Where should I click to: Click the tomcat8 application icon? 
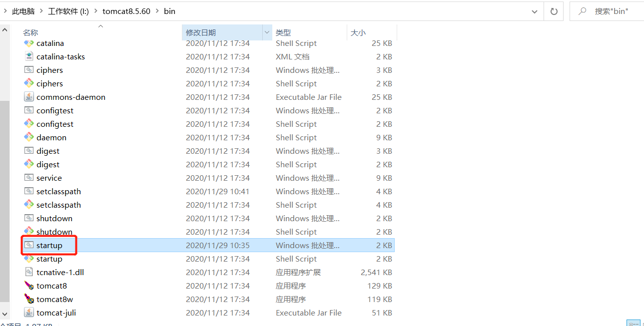29,286
